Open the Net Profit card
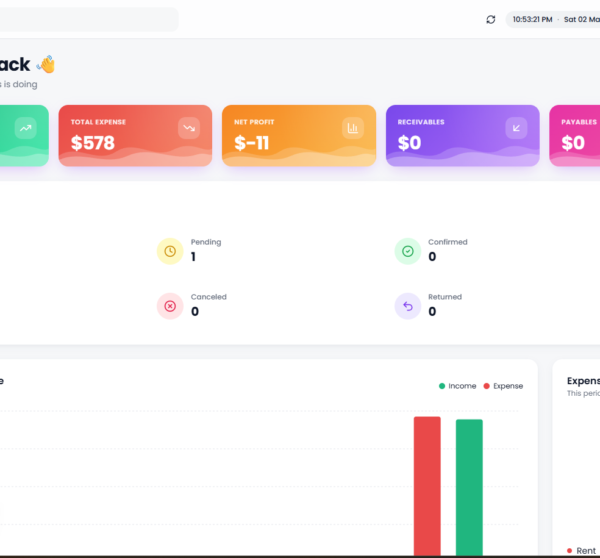 click(299, 135)
